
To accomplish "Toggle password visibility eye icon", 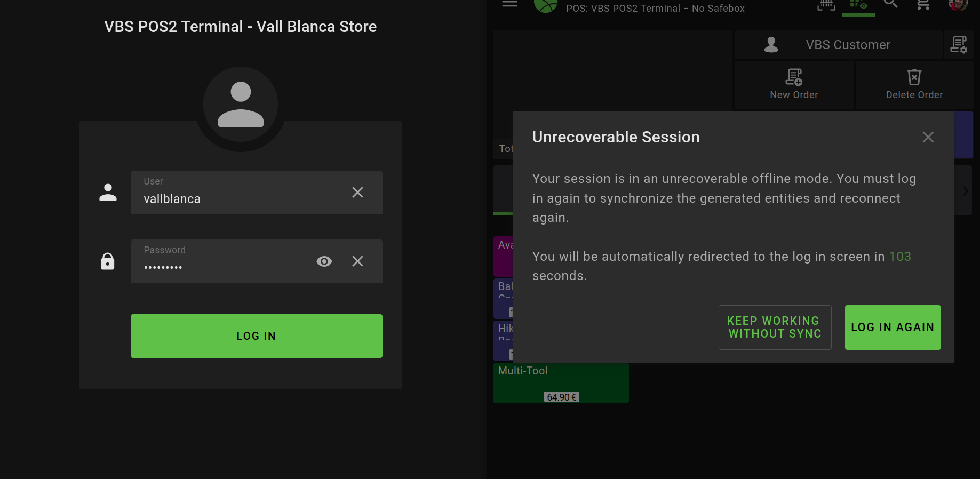I will 324,261.
